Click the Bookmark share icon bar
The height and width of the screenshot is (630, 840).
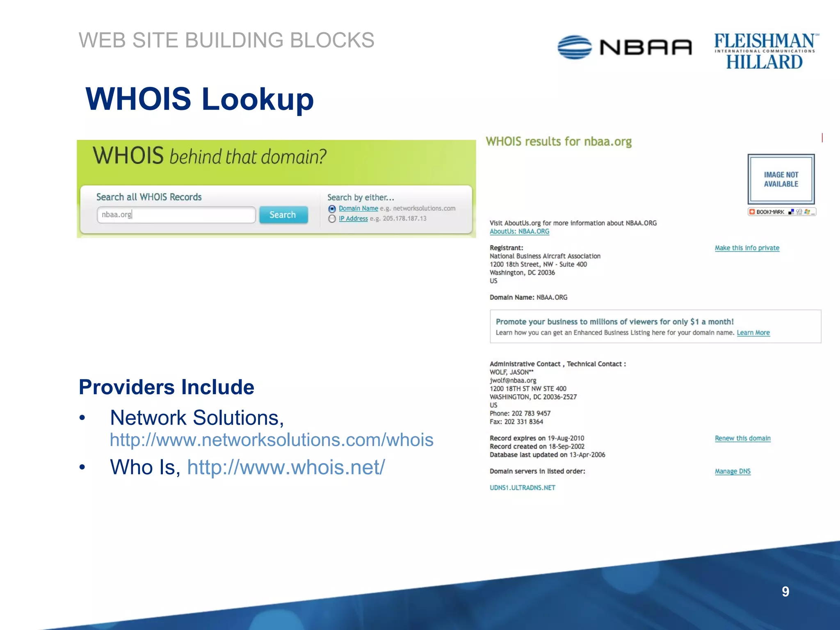tap(782, 212)
